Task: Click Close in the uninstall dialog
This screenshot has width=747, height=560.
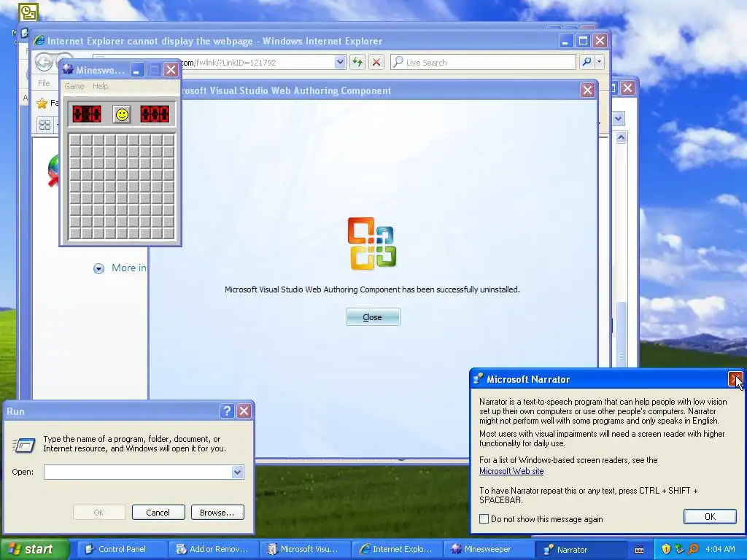Action: coord(373,317)
